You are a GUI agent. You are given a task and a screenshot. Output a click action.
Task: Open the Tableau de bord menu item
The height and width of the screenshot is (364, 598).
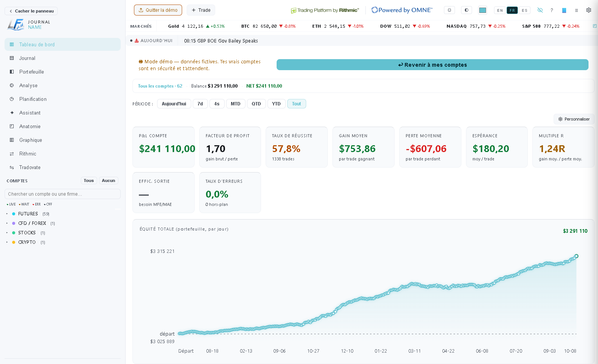63,44
